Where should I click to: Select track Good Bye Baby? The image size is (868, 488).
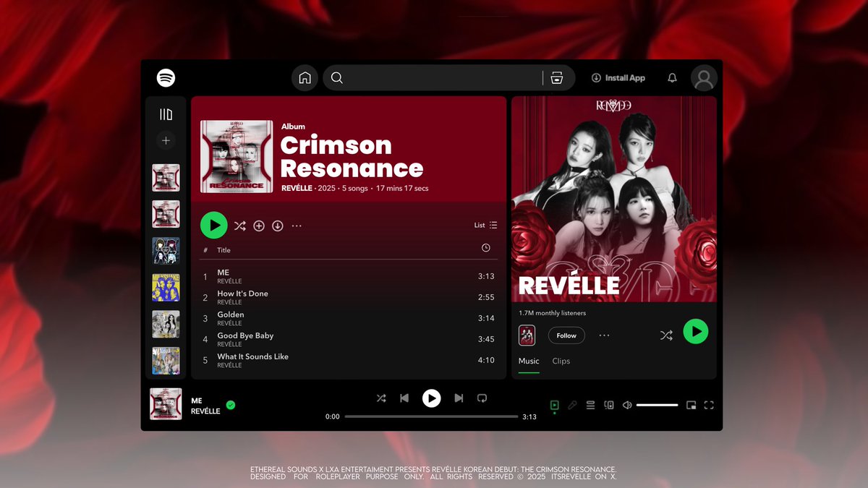(x=348, y=339)
